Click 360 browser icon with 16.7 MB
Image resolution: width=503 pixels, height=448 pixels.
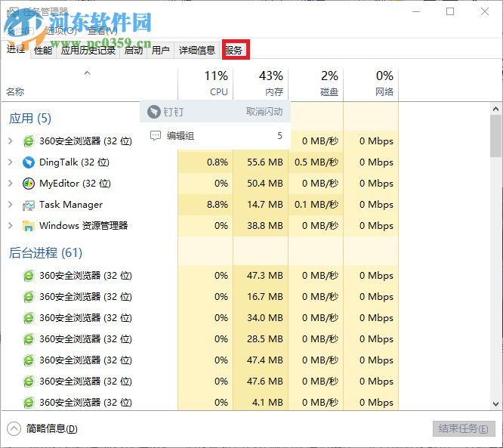click(x=29, y=297)
